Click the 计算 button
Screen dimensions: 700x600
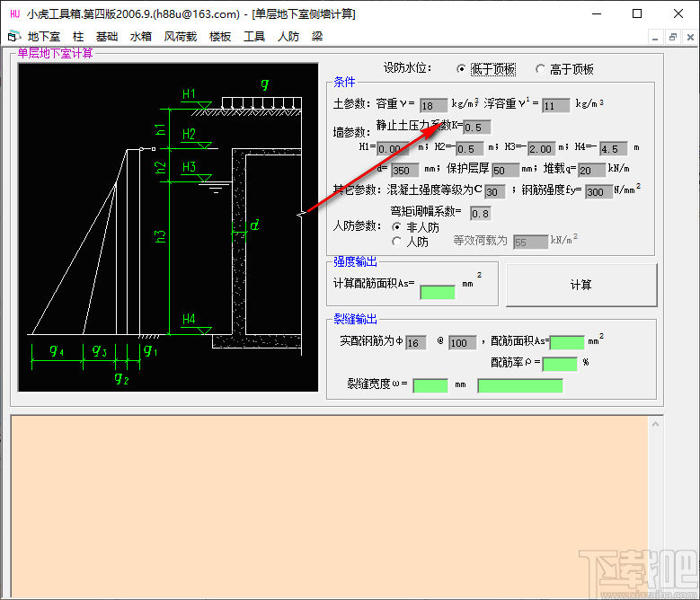tap(581, 285)
